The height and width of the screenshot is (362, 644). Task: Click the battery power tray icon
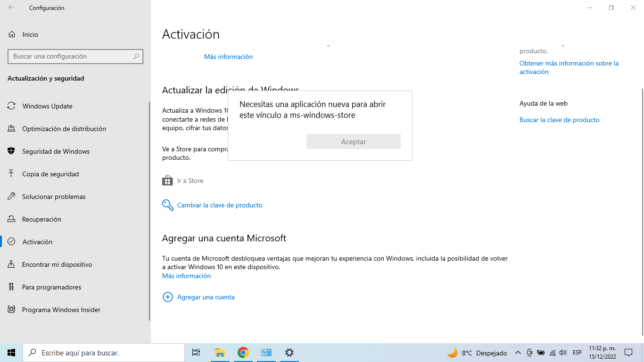[541, 353]
